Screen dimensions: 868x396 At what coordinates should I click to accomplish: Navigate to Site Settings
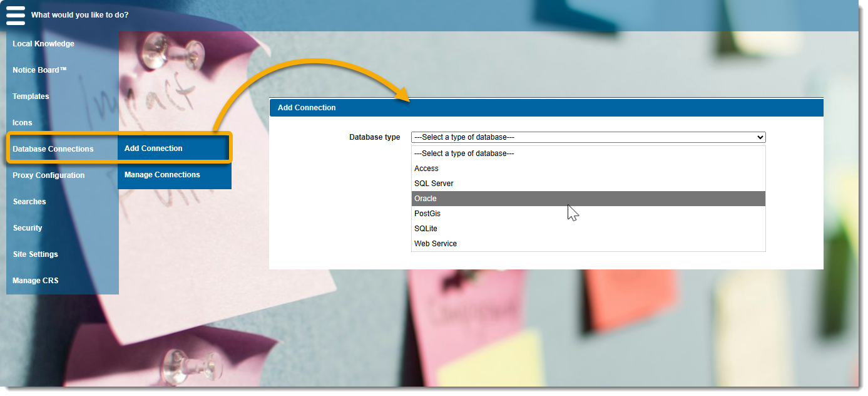(x=35, y=254)
